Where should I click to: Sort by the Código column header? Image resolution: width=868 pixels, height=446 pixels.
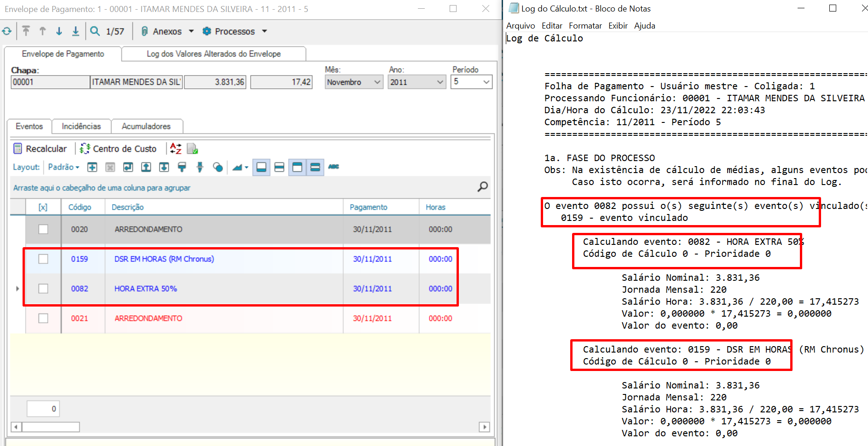click(83, 207)
